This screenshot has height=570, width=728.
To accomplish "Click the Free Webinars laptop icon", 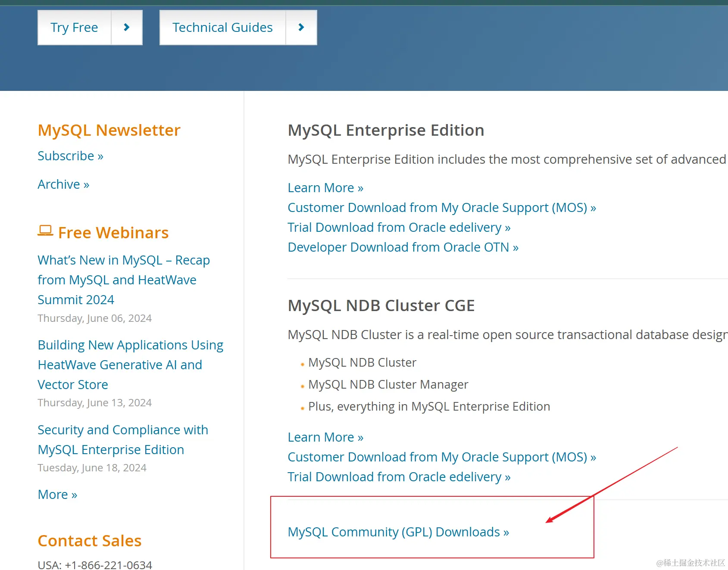I will (x=45, y=231).
